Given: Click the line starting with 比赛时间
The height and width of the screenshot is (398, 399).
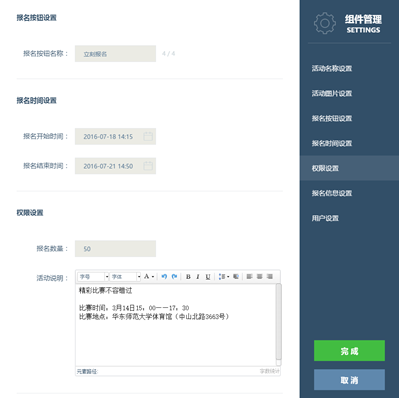Looking at the screenshot, I should (x=134, y=308).
